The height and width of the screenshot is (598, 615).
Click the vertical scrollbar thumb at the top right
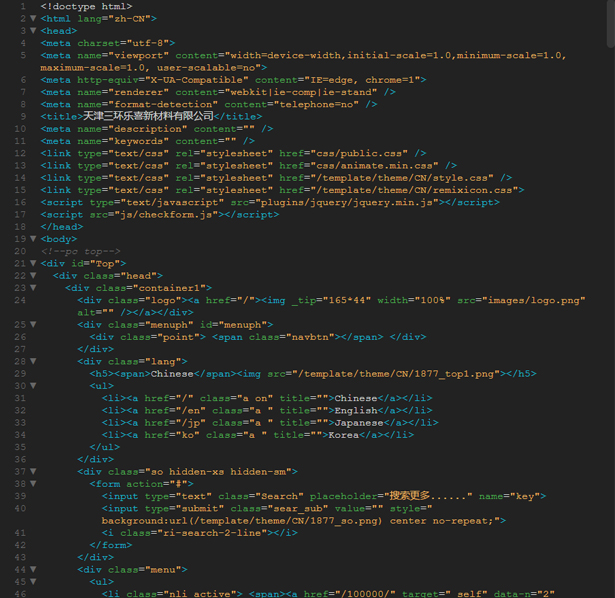[611, 24]
